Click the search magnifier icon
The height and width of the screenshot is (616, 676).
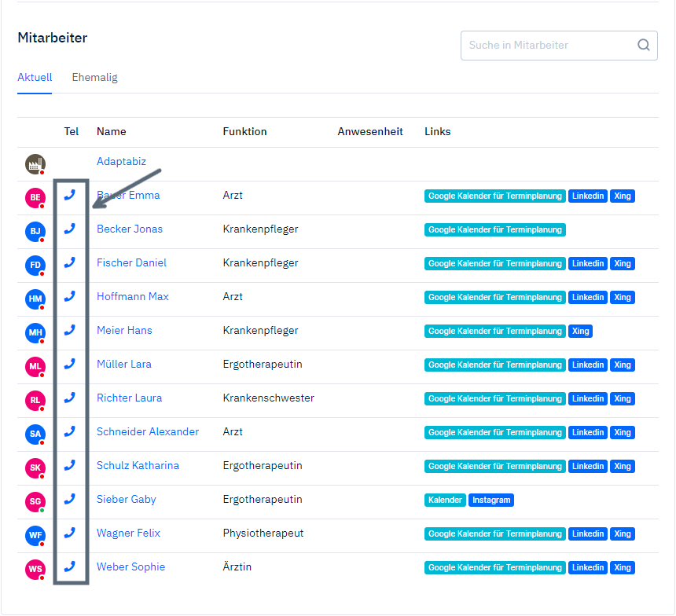pyautogui.click(x=644, y=46)
